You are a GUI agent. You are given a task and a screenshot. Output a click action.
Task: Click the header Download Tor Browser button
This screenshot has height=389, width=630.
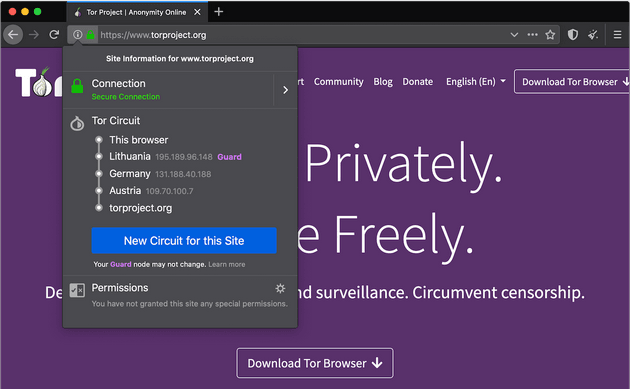point(572,82)
